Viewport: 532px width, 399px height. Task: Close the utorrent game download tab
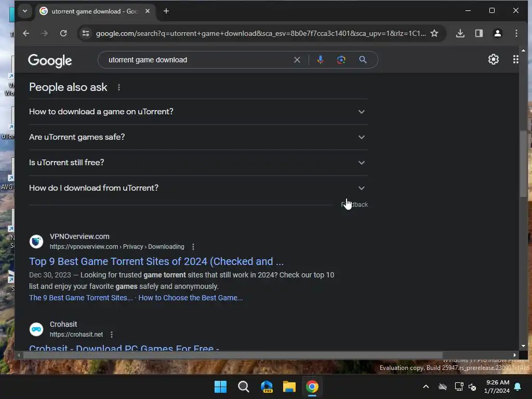point(148,11)
